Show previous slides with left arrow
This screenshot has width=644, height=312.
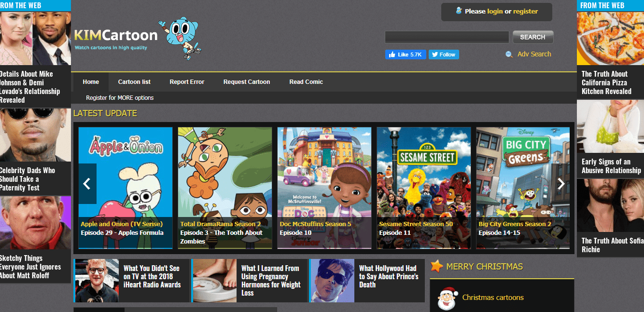(x=87, y=184)
